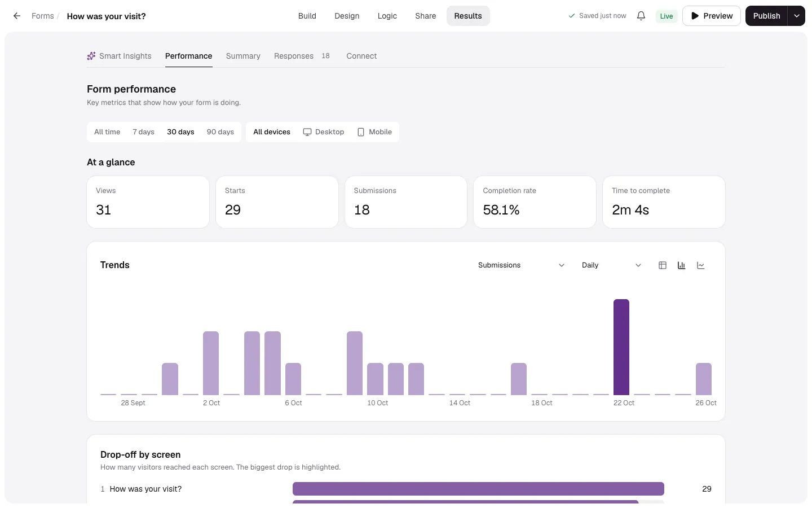Filter to Mobile devices
Screen dimensions: 812x508
[x=374, y=132]
